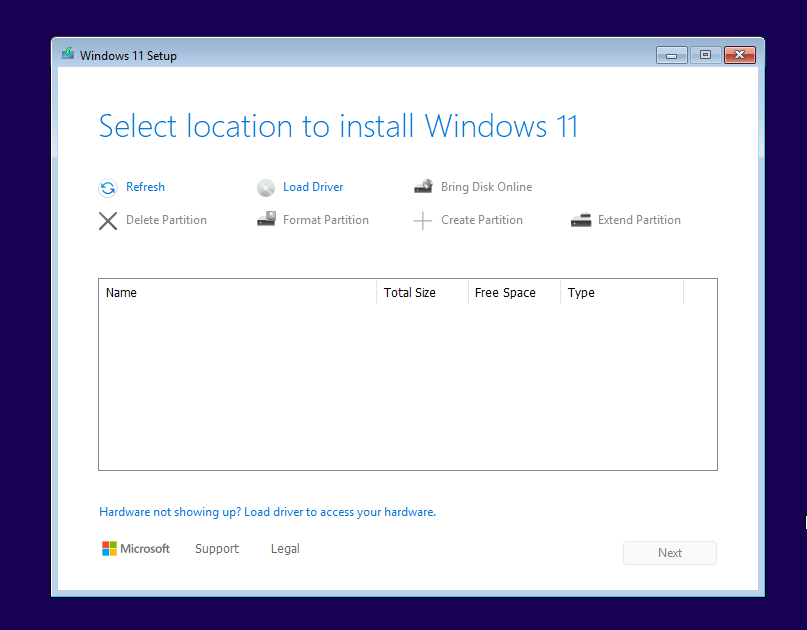Screen dimensions: 807x630
Task: Choose the Create Partition label
Action: [x=482, y=220]
